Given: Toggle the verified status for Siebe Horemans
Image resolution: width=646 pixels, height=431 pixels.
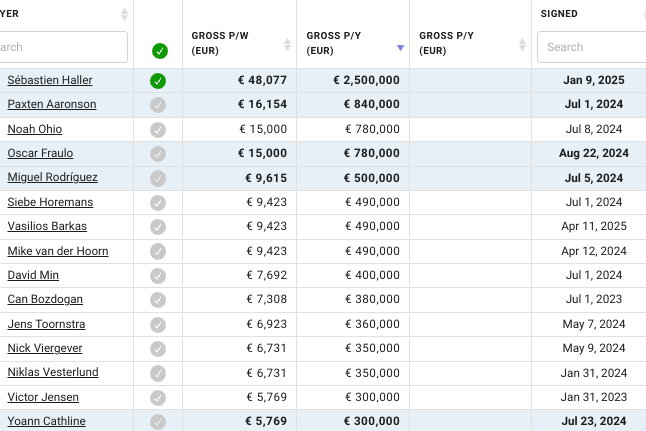Looking at the screenshot, I should [x=158, y=203].
